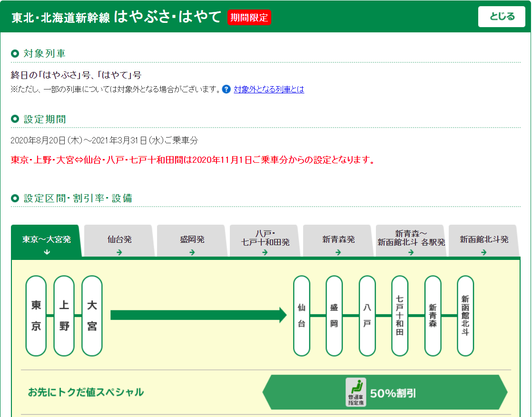Click the 対象列車 section heading
This screenshot has height=417, width=532.
pos(44,53)
